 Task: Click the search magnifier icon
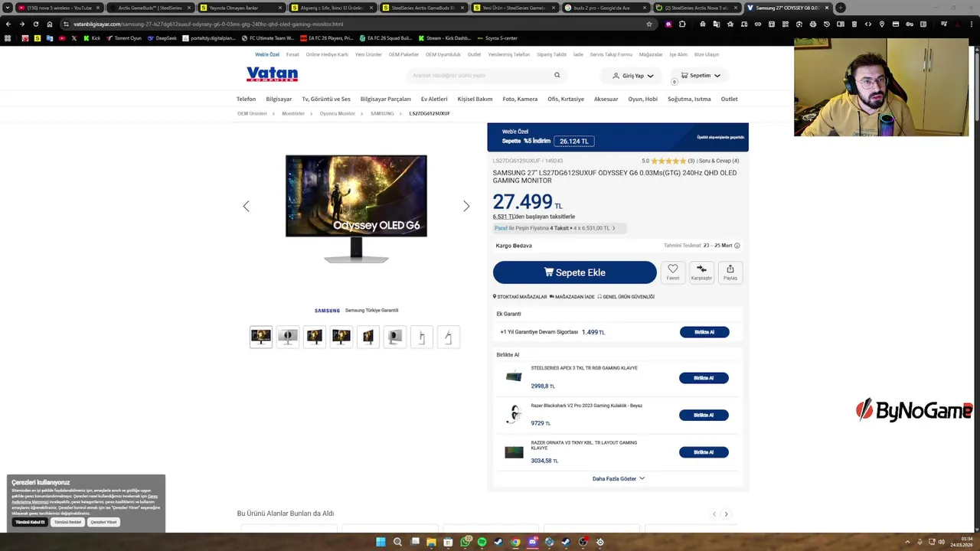click(x=557, y=75)
